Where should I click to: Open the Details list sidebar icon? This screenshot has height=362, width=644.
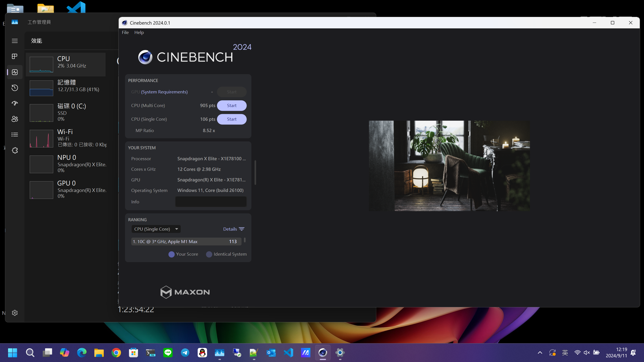point(15,135)
